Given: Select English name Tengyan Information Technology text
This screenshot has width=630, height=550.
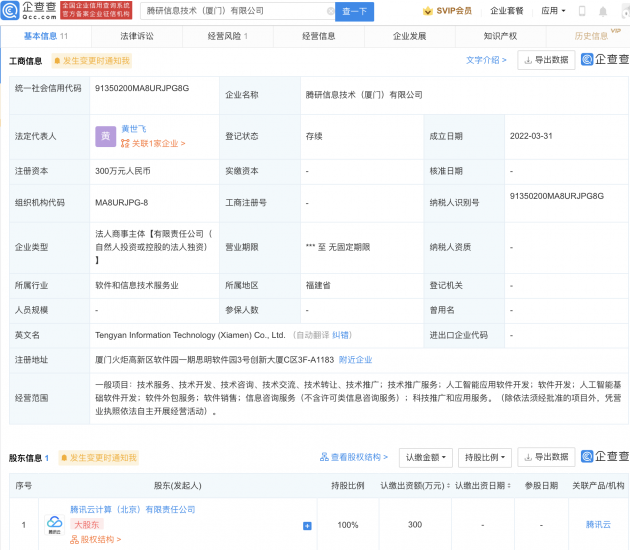Looking at the screenshot, I should 190,335.
